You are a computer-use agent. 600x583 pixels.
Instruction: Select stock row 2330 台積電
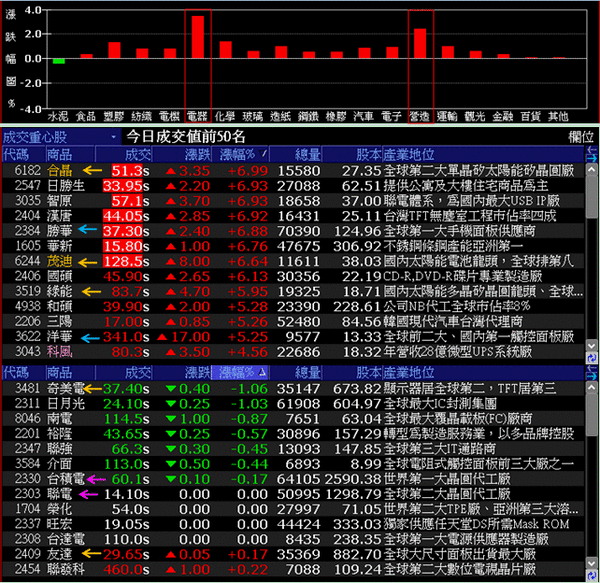coord(293,479)
